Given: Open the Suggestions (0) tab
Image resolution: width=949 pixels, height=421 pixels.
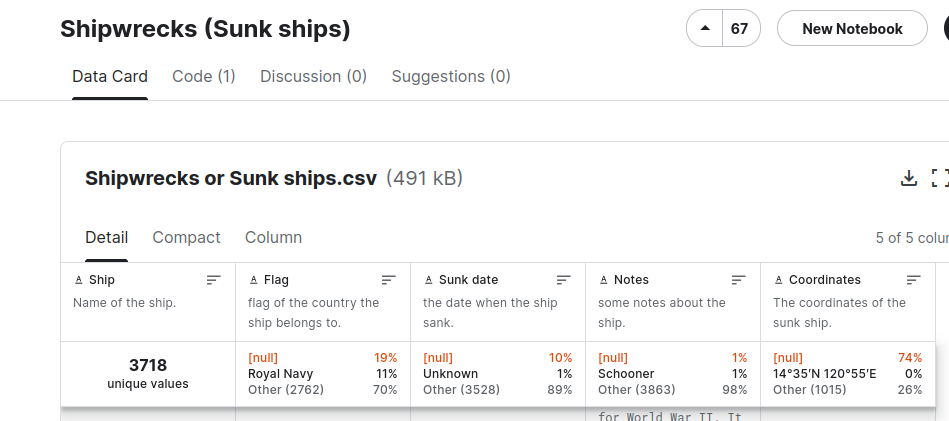Looking at the screenshot, I should 451,76.
